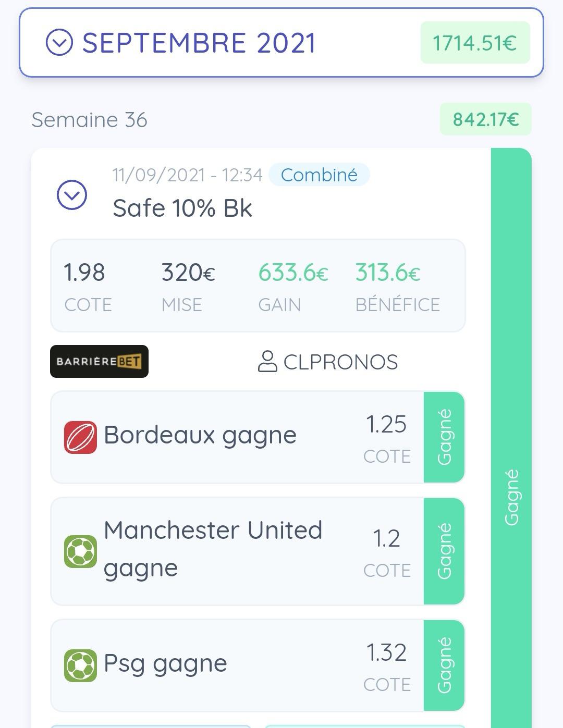Collapse the SEPTEMBRE 2021 section chevron

click(59, 42)
